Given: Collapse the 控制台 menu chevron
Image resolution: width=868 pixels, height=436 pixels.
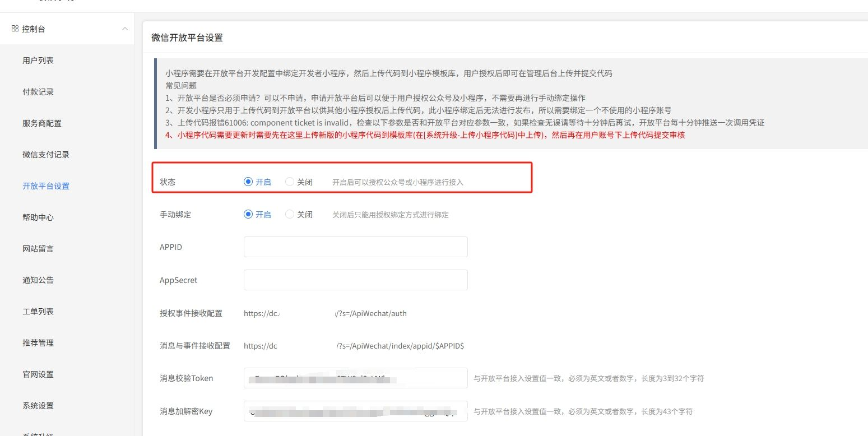Looking at the screenshot, I should coord(125,29).
